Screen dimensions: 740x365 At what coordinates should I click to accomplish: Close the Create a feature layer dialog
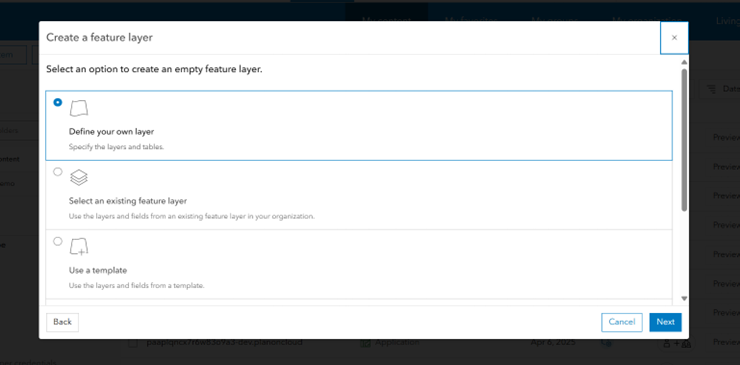[x=674, y=38]
